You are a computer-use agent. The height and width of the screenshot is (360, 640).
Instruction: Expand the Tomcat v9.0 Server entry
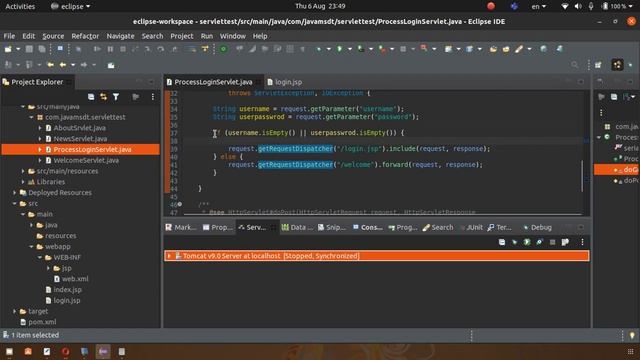pos(169,256)
